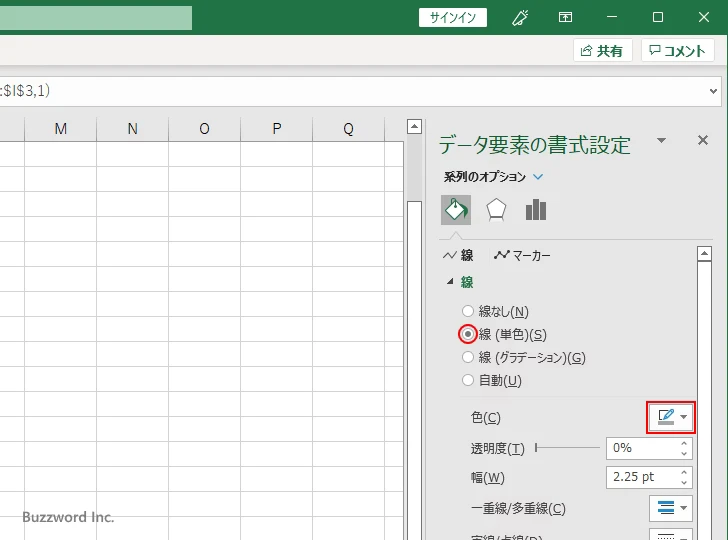Choose 線 (グラデーション)(G) option

468,357
